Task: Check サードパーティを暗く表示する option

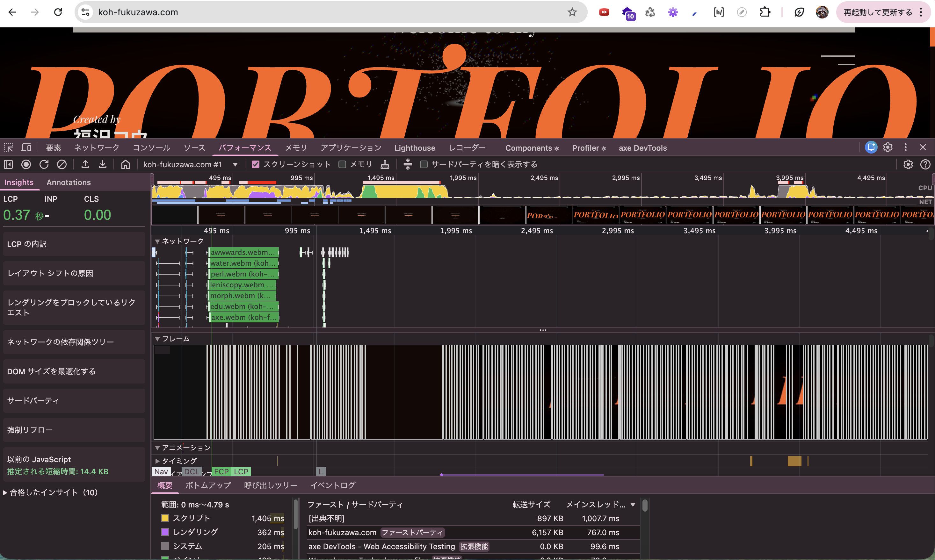Action: (424, 165)
